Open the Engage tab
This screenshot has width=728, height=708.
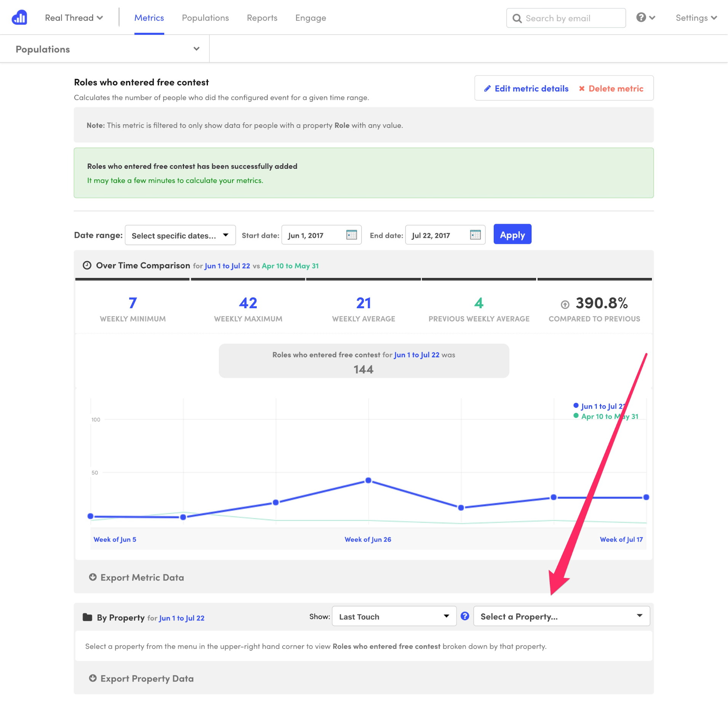311,18
